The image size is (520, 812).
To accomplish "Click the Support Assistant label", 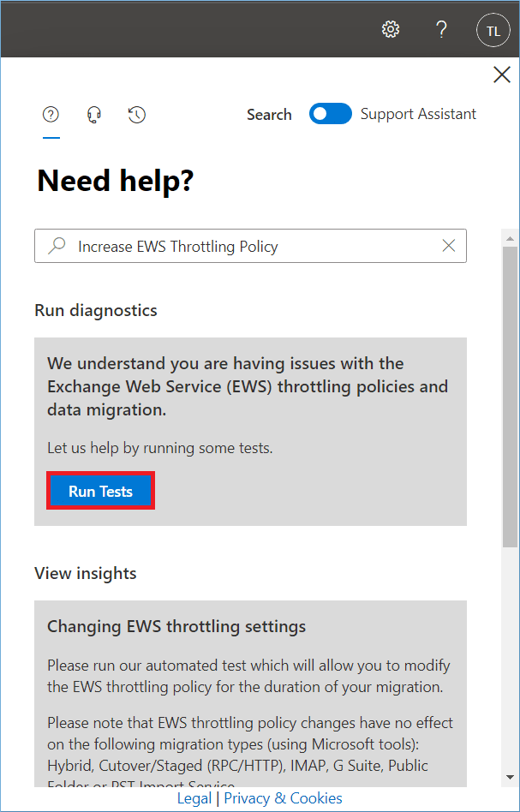I will [x=419, y=114].
